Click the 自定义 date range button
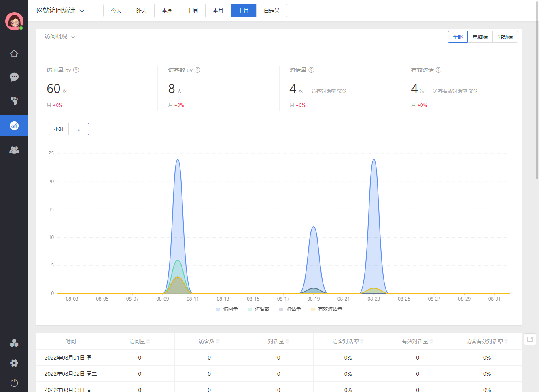Viewport: 539px width, 392px height. 272,11
